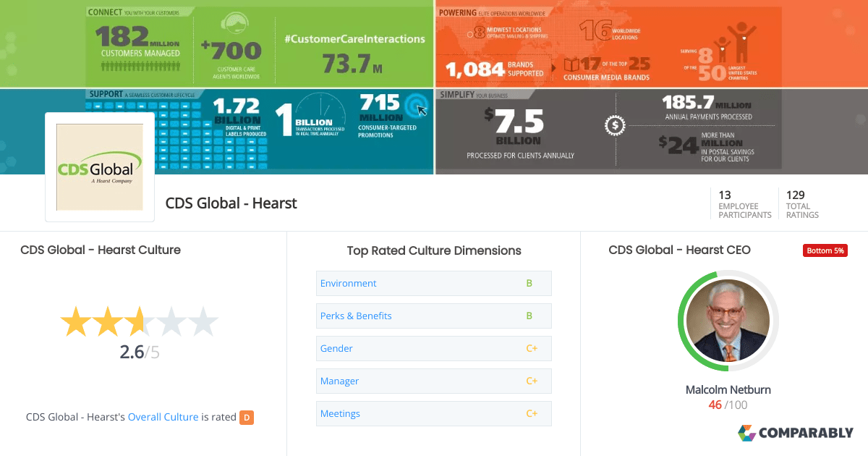Click Malcolm Netburn's CEO photo
Viewport: 868px width, 456px height.
tap(728, 321)
